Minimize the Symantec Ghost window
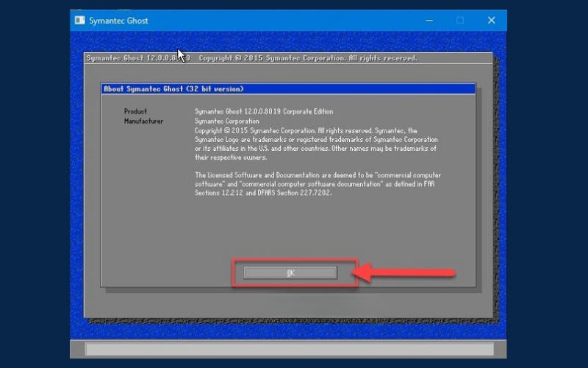The height and width of the screenshot is (368, 588). pos(429,21)
